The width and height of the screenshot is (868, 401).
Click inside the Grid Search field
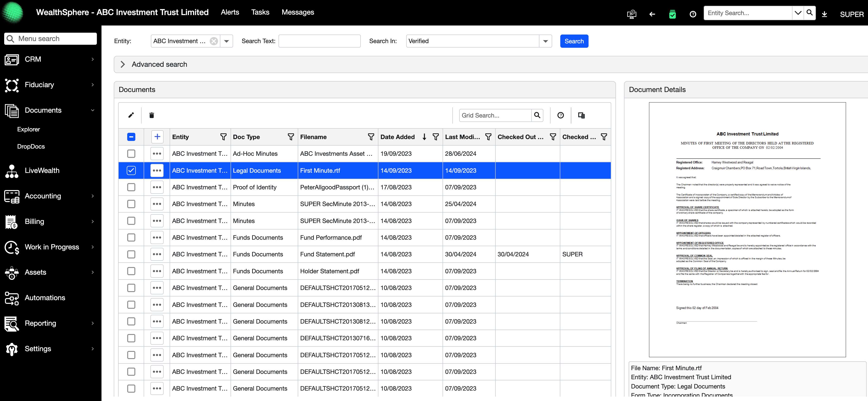click(495, 115)
